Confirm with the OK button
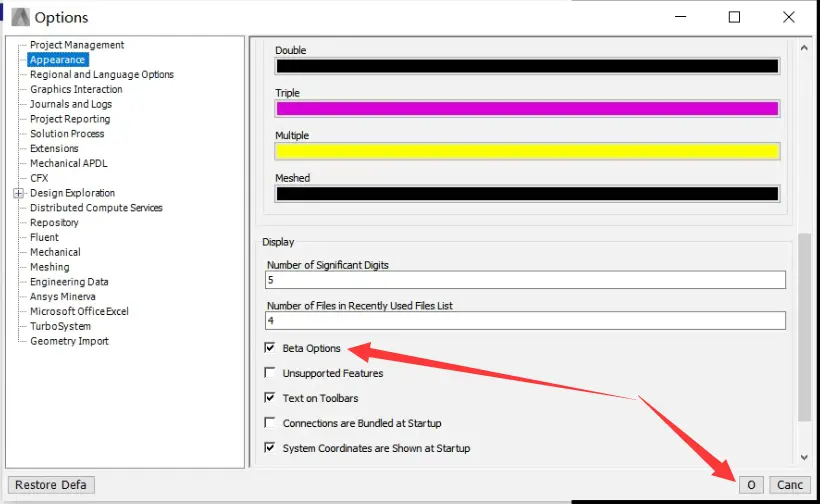 point(751,485)
